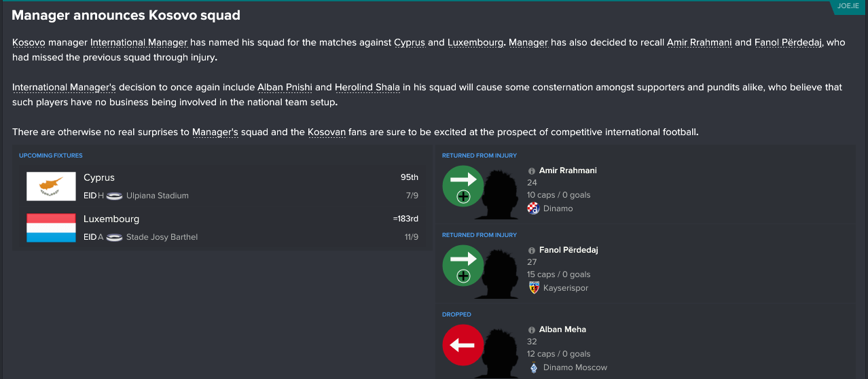Viewport: 868px width, 379px height.
Task: Click Alban Meha's red dropped arrow icon
Action: [463, 345]
